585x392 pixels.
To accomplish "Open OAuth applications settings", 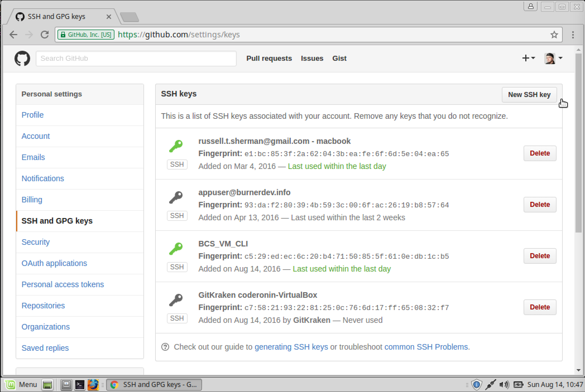I will click(80, 263).
